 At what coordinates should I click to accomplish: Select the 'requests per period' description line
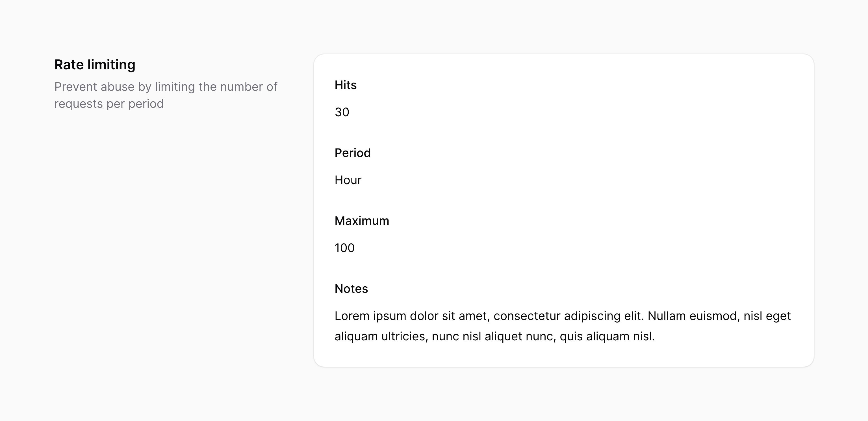point(109,104)
